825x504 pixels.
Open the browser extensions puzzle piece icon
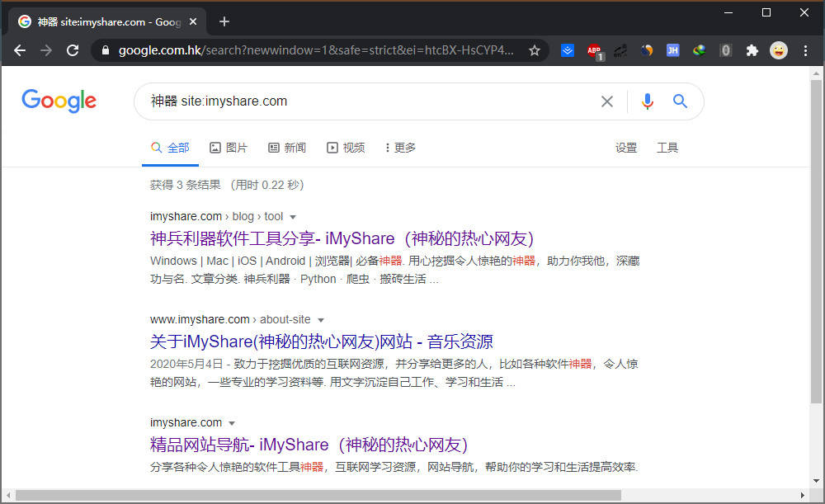(752, 50)
